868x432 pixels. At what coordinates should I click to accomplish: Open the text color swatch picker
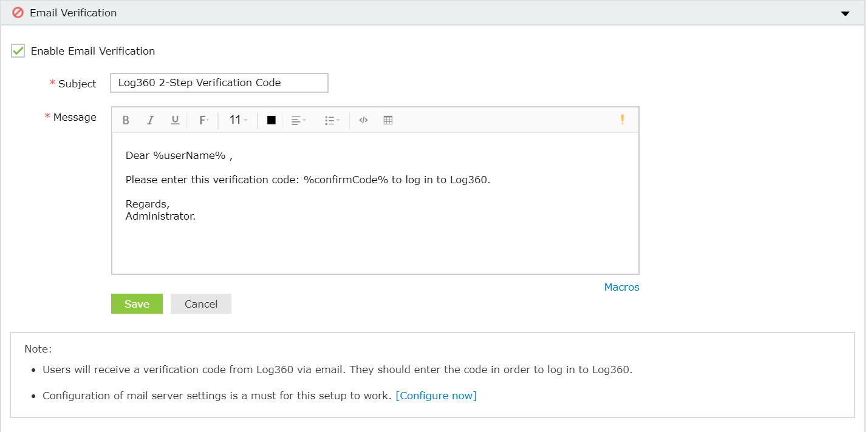270,120
